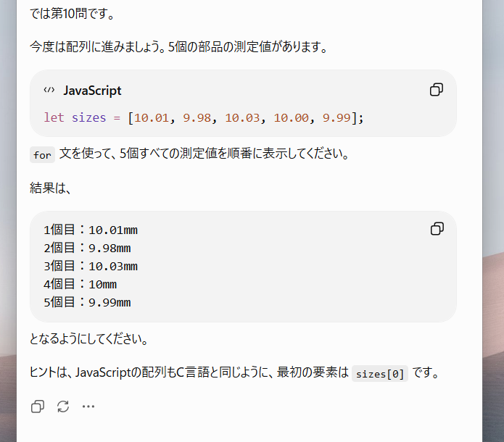The image size is (504, 442).
Task: Click the code brackets icon beside JavaScript
Action: click(x=49, y=90)
